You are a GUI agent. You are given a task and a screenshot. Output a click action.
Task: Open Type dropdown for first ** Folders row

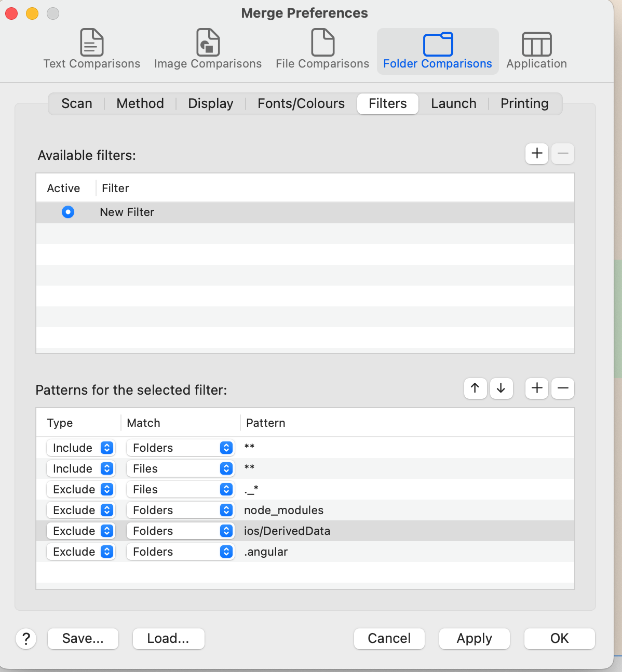tap(80, 448)
